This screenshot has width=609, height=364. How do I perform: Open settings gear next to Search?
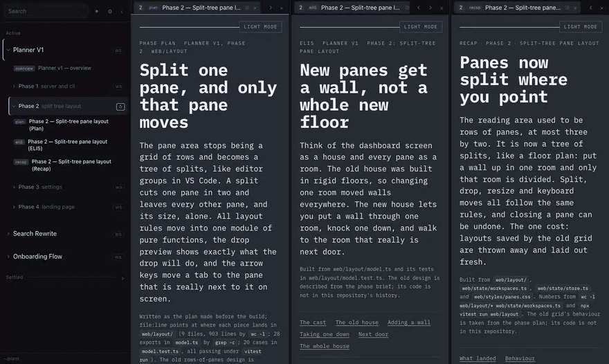110,11
